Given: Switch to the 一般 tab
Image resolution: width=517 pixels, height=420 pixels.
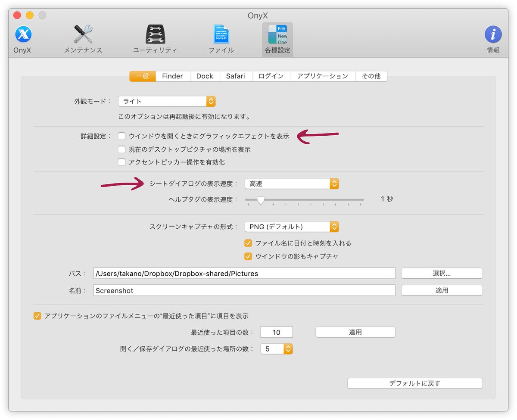Looking at the screenshot, I should [x=143, y=76].
